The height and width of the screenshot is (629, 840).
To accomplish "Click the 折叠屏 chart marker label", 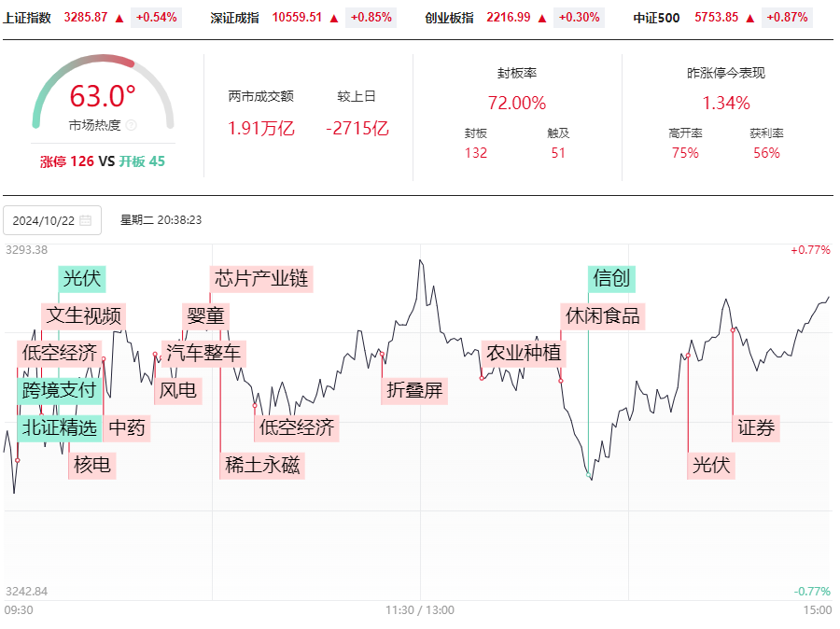I will coord(414,391).
